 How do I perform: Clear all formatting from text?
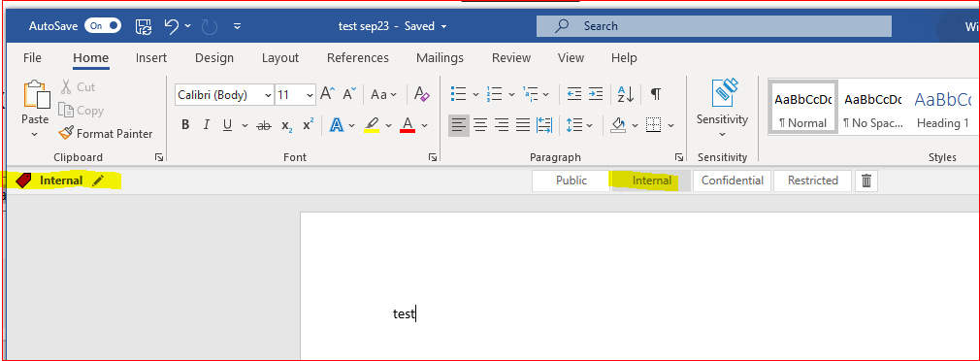tap(422, 94)
